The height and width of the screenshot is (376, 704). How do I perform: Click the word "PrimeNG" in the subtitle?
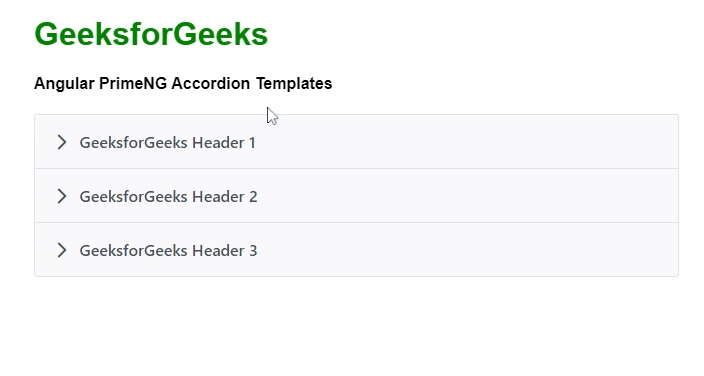[133, 84]
